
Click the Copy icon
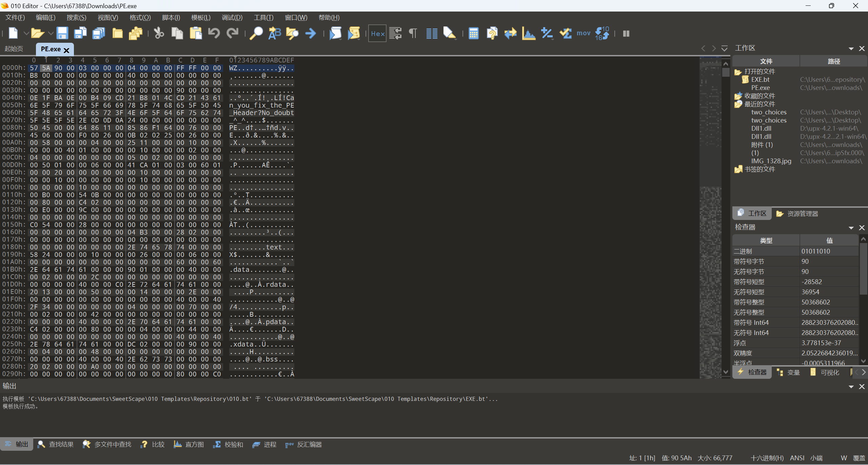[x=177, y=33]
